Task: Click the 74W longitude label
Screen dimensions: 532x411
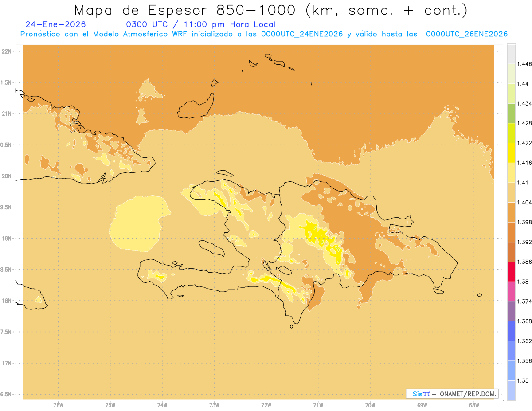Action: click(162, 405)
